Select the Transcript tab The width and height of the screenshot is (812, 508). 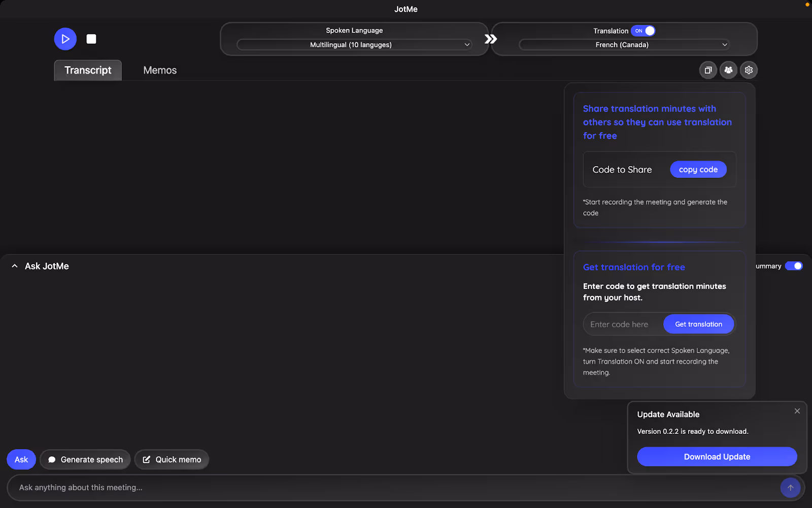click(87, 70)
